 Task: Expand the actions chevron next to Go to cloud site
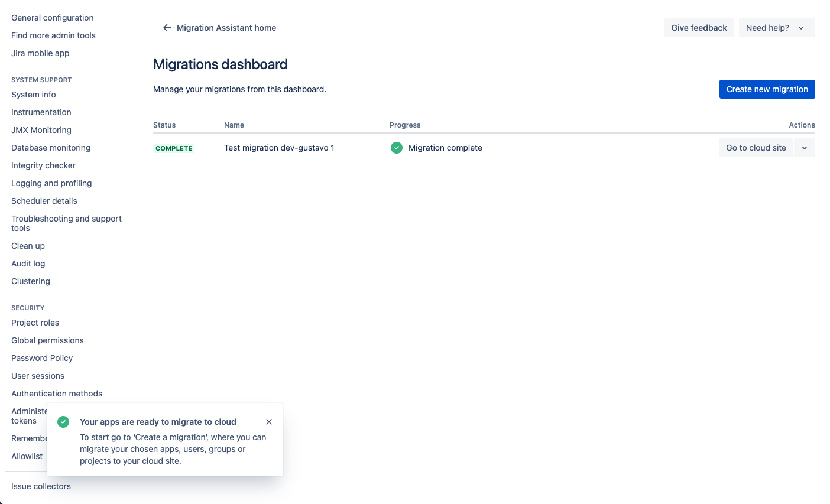[x=805, y=148]
